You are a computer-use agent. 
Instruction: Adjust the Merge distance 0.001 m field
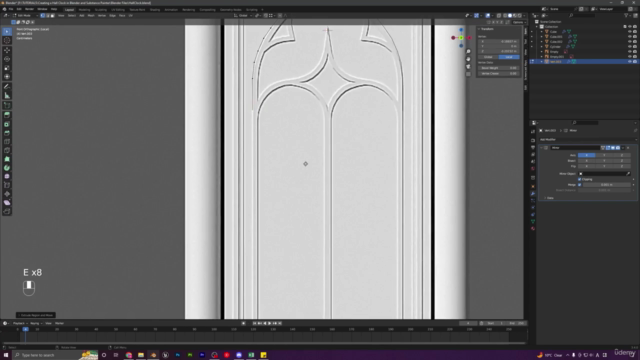click(607, 185)
